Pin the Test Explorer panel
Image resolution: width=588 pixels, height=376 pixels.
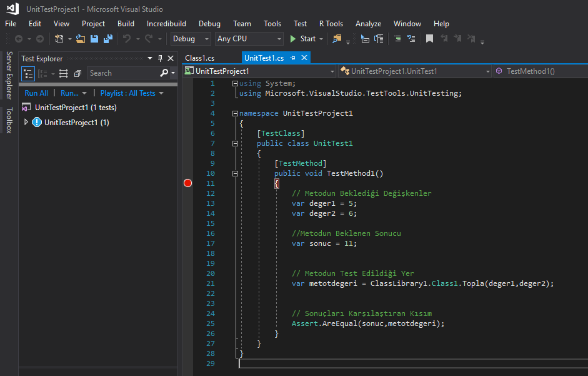point(160,58)
